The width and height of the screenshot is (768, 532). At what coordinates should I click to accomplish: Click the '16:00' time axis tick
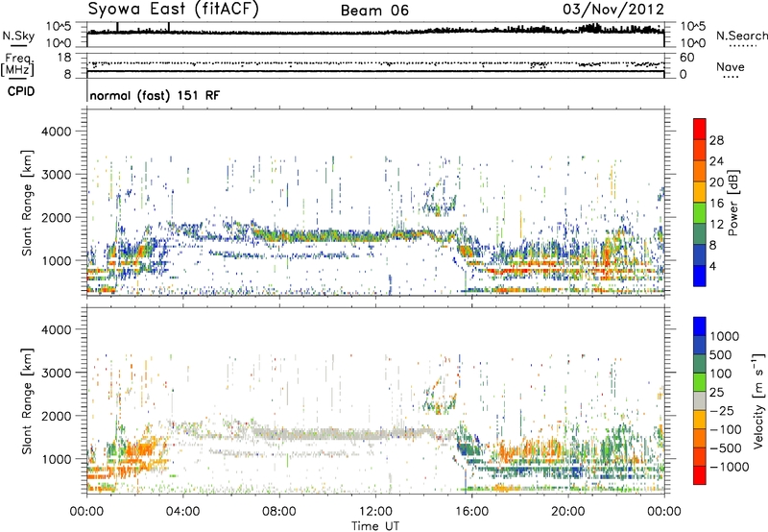pos(471,512)
